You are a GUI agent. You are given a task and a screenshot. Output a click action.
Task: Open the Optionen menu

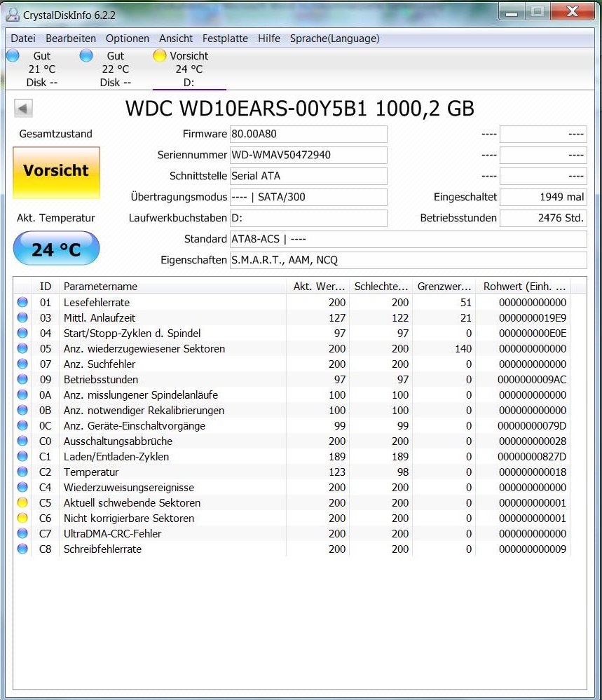(128, 39)
